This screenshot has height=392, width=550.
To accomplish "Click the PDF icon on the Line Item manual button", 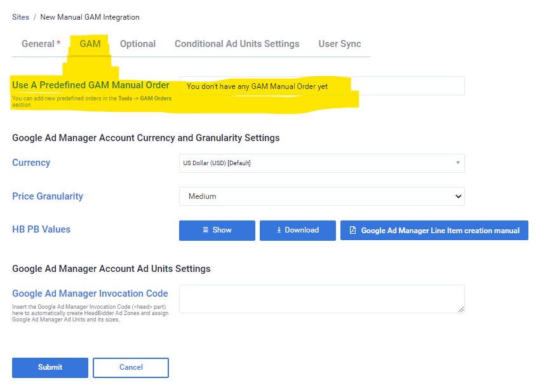I will coord(352,231).
